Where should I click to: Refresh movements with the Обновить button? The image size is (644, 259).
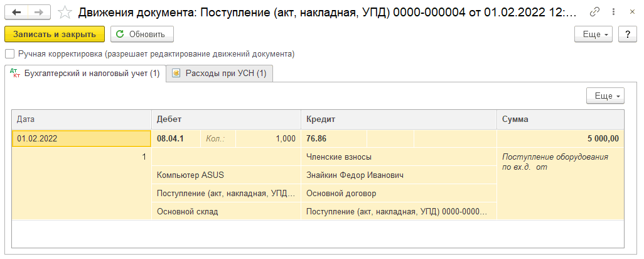coord(142,35)
